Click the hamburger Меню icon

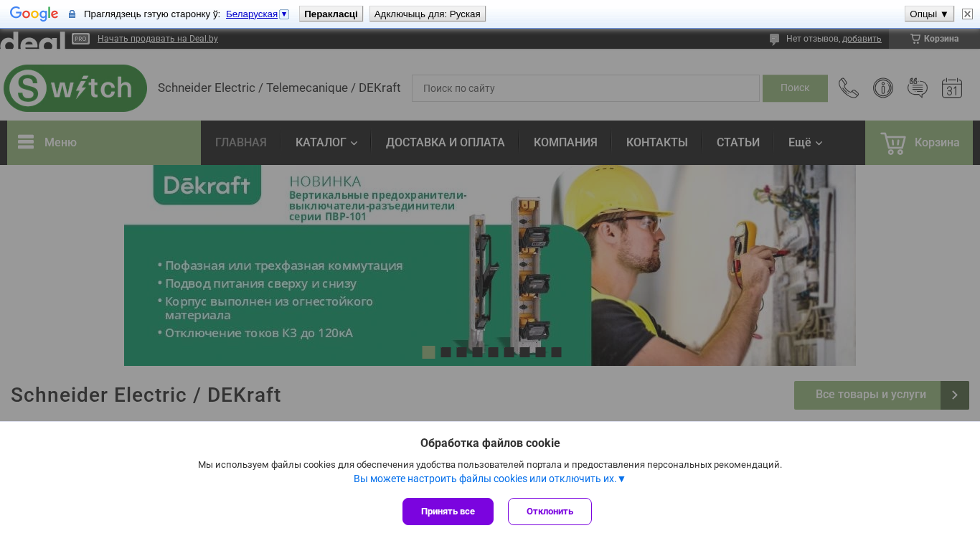coord(26,142)
